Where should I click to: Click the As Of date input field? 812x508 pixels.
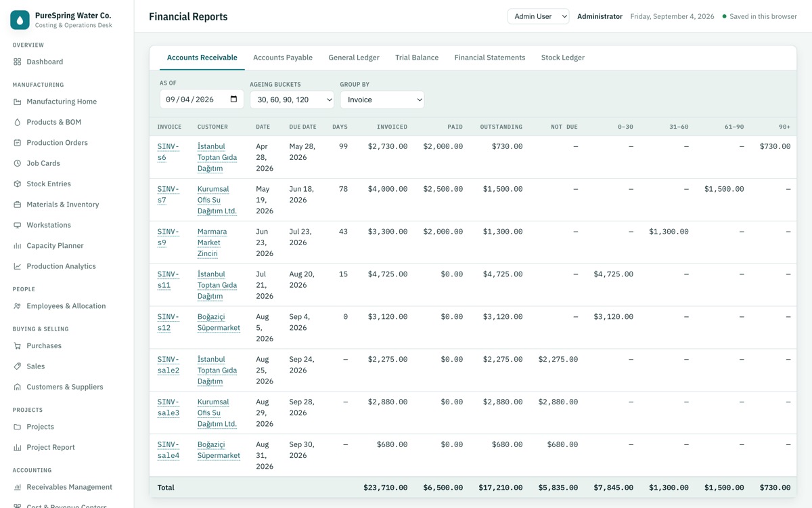tap(202, 100)
